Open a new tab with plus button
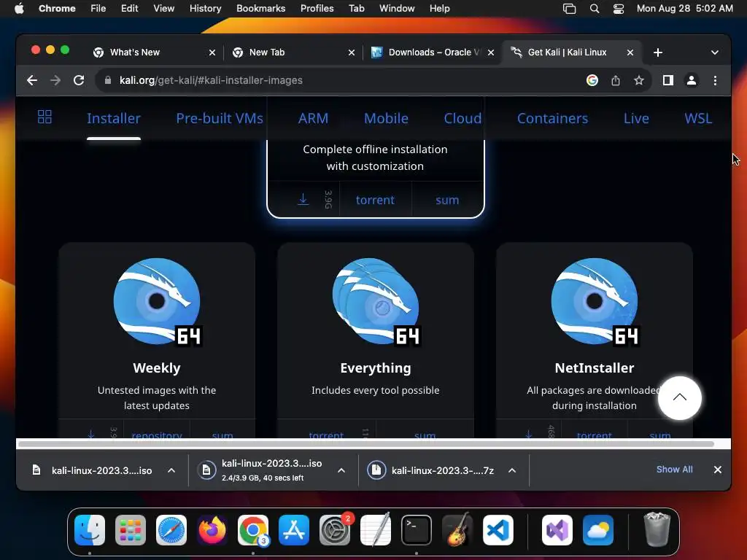This screenshot has height=560, width=747. tap(658, 52)
